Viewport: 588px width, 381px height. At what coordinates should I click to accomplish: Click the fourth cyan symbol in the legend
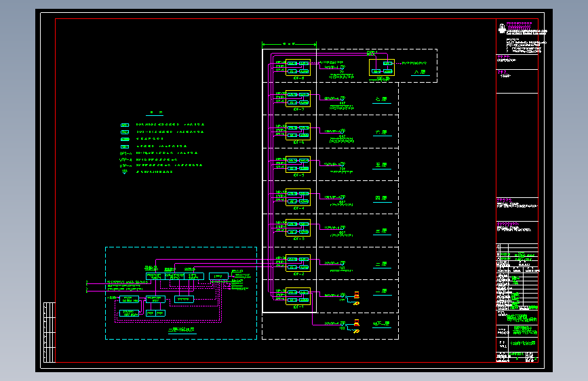125,146
